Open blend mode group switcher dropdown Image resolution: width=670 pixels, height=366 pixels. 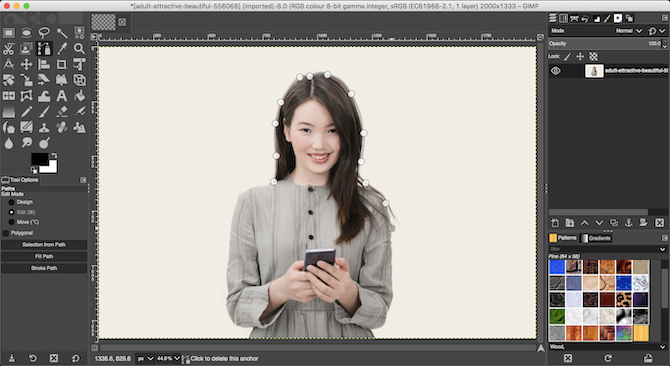pyautogui.click(x=657, y=31)
